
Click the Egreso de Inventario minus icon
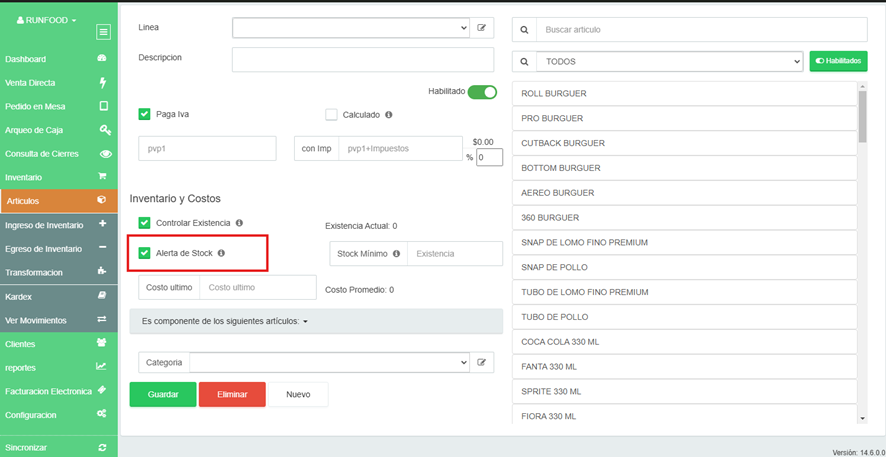102,248
